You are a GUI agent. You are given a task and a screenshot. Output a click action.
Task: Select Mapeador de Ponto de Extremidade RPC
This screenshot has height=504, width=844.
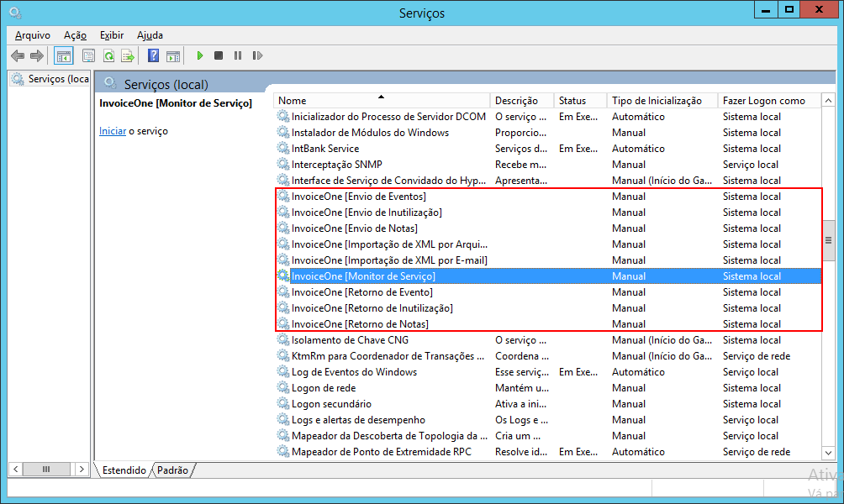pyautogui.click(x=548, y=452)
